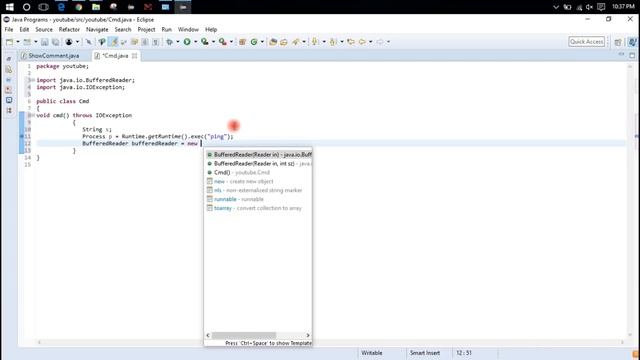640x360 pixels.
Task: Open the Coverage dropdown arrow
Action: tap(213, 42)
